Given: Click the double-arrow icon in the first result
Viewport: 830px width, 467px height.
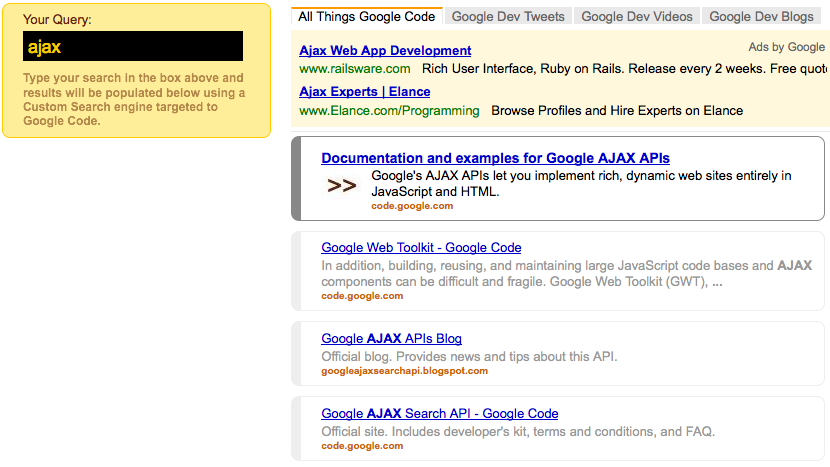Looking at the screenshot, I should click(x=342, y=185).
